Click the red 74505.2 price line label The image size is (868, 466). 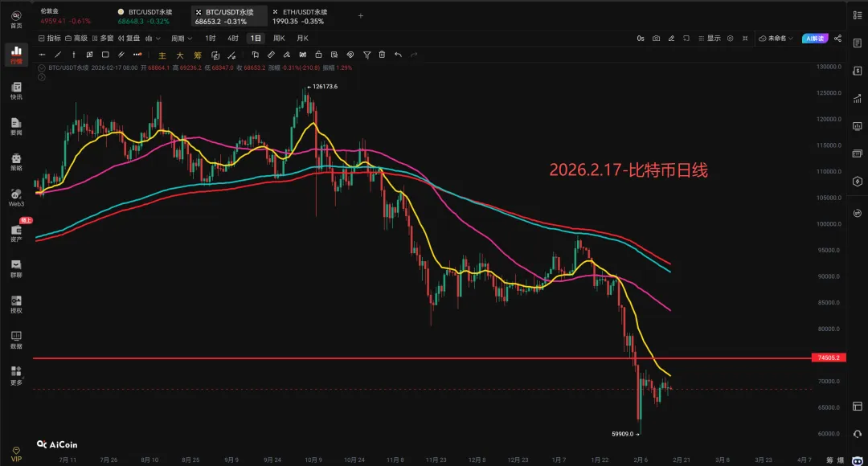(x=829, y=358)
